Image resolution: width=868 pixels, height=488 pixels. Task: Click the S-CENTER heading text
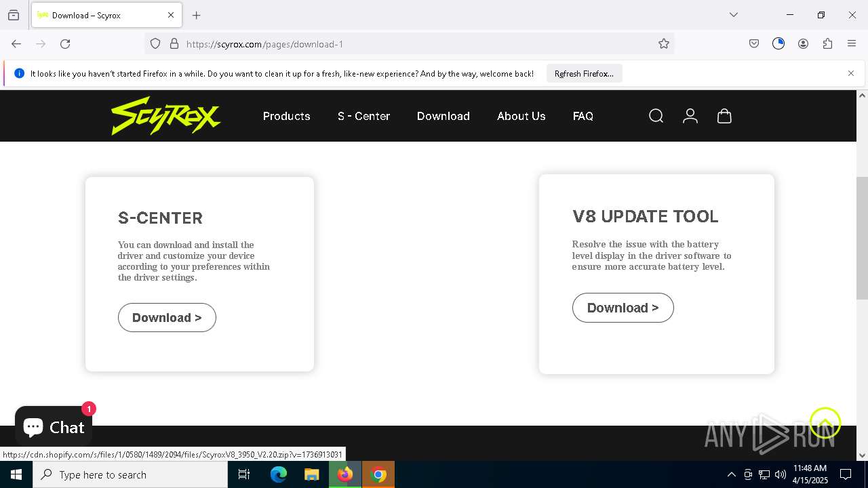point(160,218)
